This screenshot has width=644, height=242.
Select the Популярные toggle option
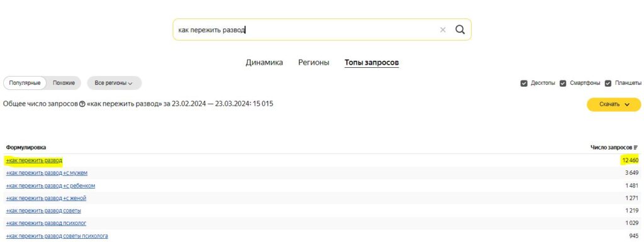point(25,83)
